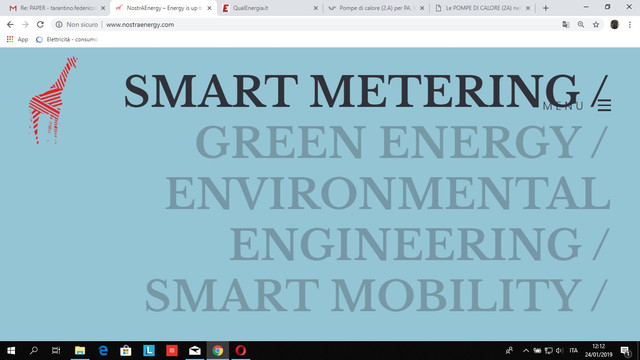This screenshot has height=360, width=640.
Task: Open Windows taskbar search
Action: coord(34,351)
